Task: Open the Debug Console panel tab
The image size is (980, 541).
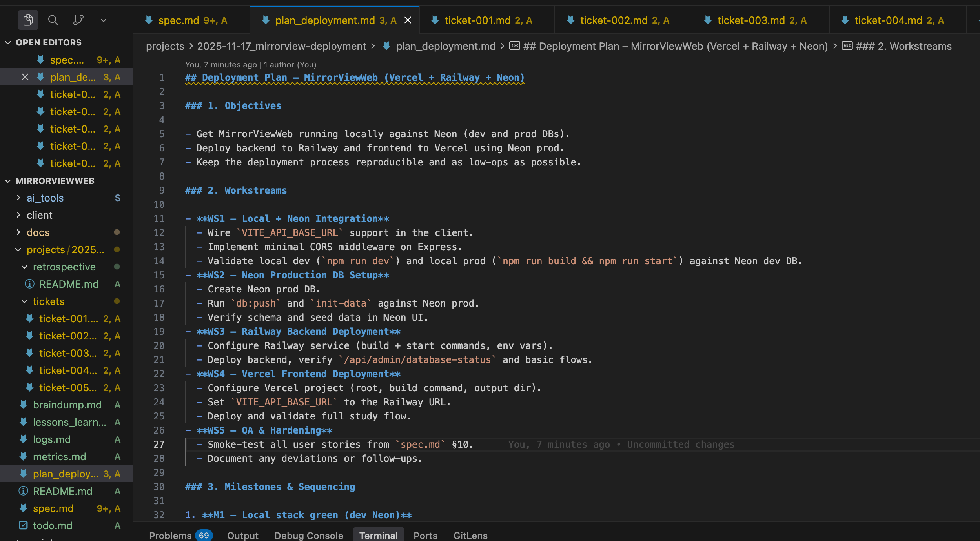Action: 309,535
